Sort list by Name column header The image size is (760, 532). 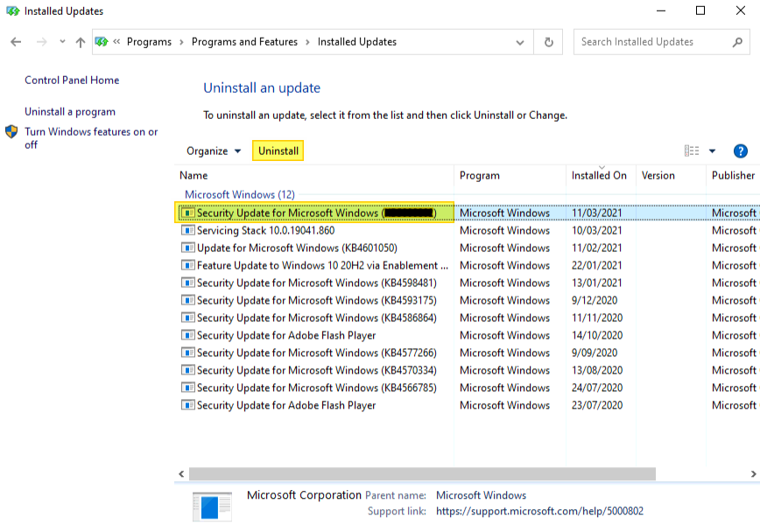[x=314, y=175]
